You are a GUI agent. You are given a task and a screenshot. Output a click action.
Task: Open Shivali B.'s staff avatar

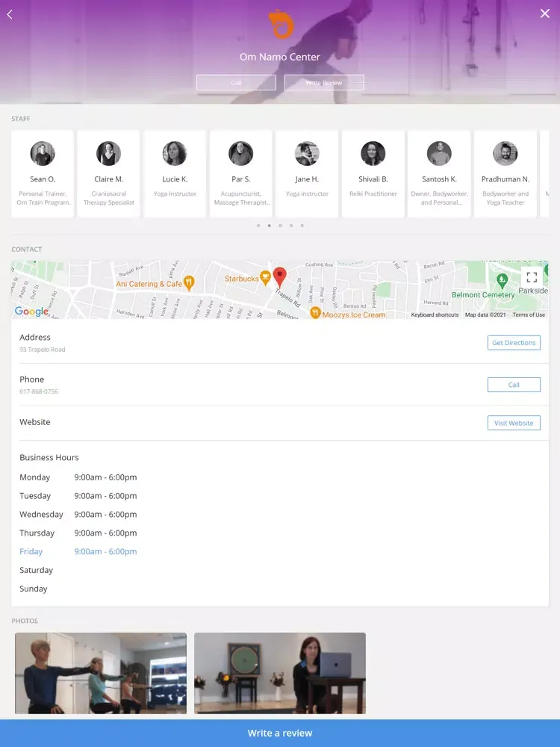(x=373, y=153)
